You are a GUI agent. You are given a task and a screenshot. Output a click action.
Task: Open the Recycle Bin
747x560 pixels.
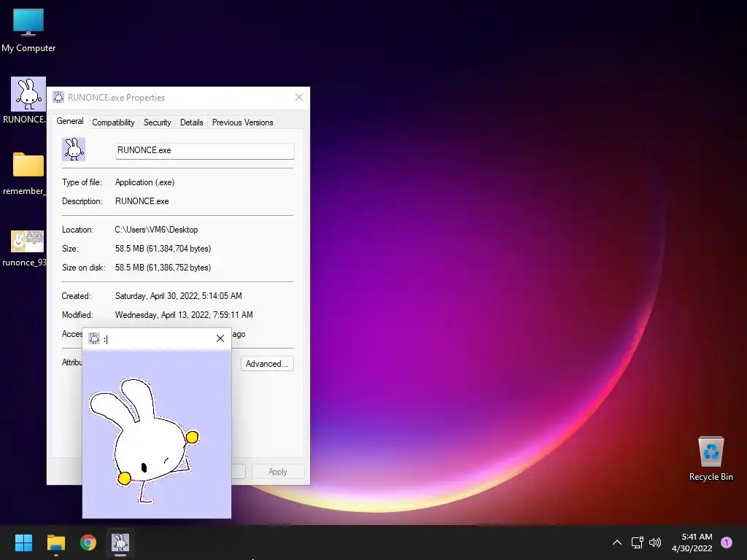coord(711,458)
